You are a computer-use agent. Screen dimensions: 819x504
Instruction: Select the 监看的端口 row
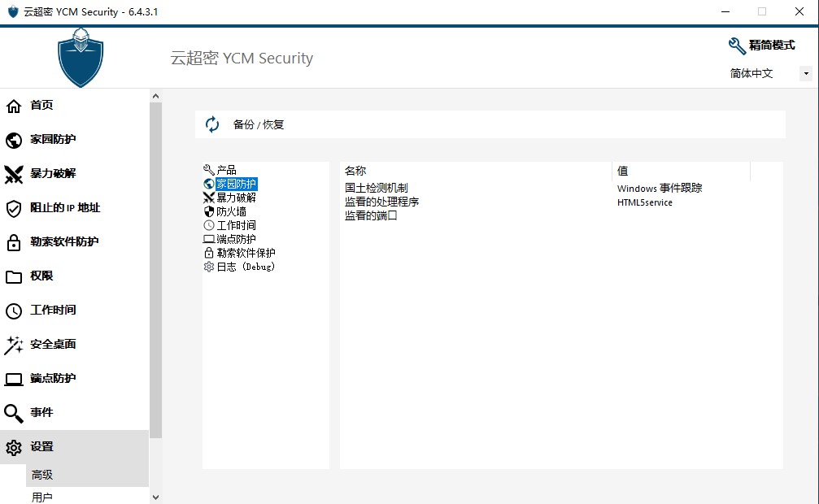point(371,215)
